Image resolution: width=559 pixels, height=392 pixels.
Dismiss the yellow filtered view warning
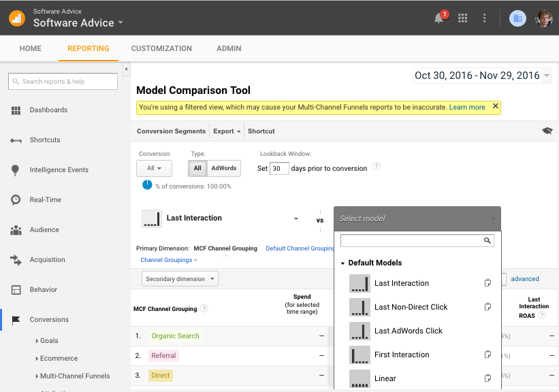(x=495, y=107)
